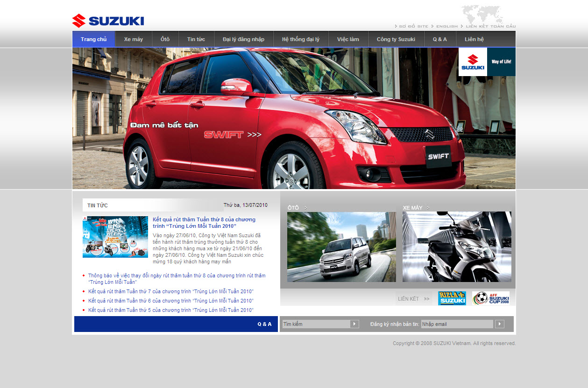Open the Tin tức menu item
This screenshot has width=588, height=388.
(x=196, y=39)
